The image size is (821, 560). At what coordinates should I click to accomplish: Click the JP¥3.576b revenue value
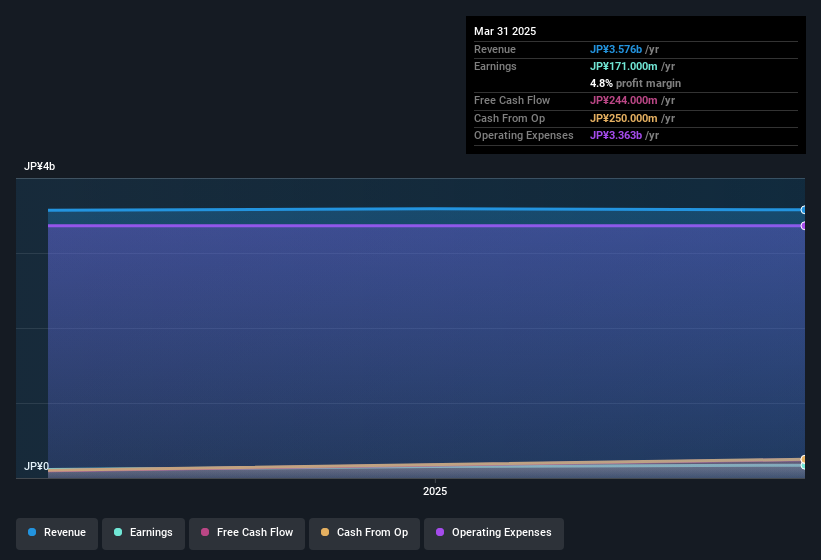616,49
